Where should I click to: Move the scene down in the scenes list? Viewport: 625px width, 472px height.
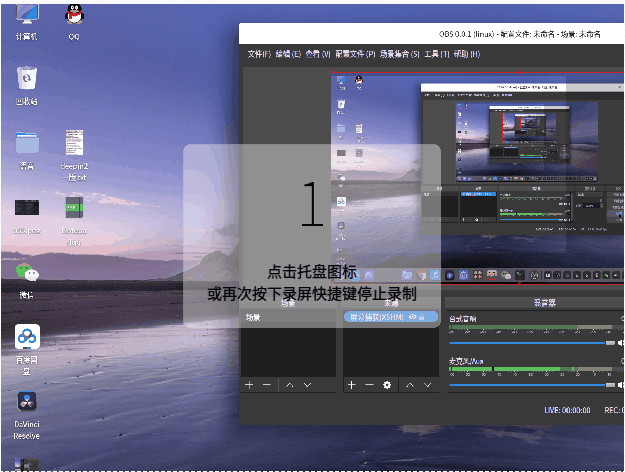(307, 385)
